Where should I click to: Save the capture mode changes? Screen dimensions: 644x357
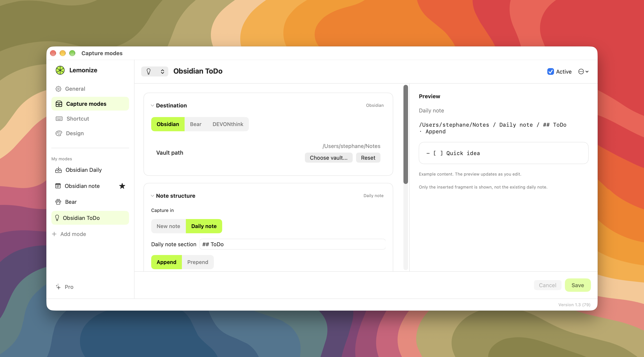tap(578, 285)
